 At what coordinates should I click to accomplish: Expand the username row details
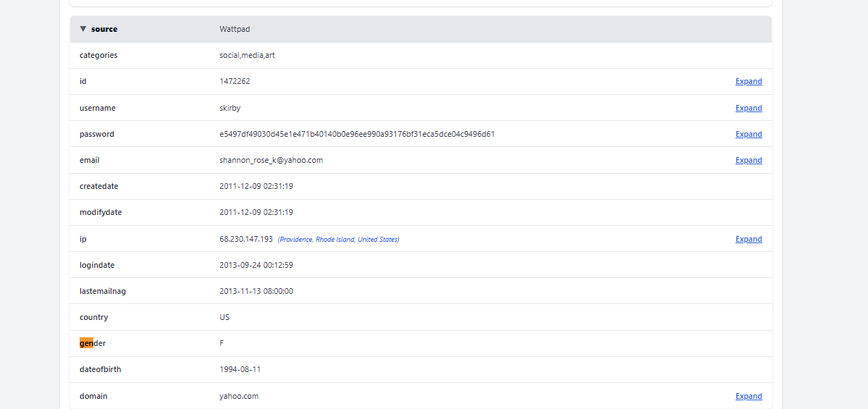748,108
